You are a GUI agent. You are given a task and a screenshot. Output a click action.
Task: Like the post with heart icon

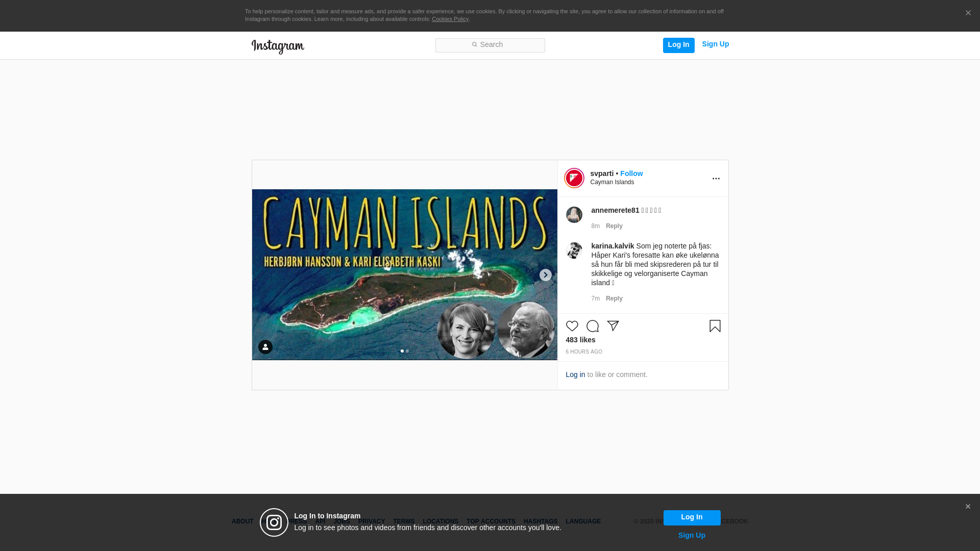(x=572, y=326)
